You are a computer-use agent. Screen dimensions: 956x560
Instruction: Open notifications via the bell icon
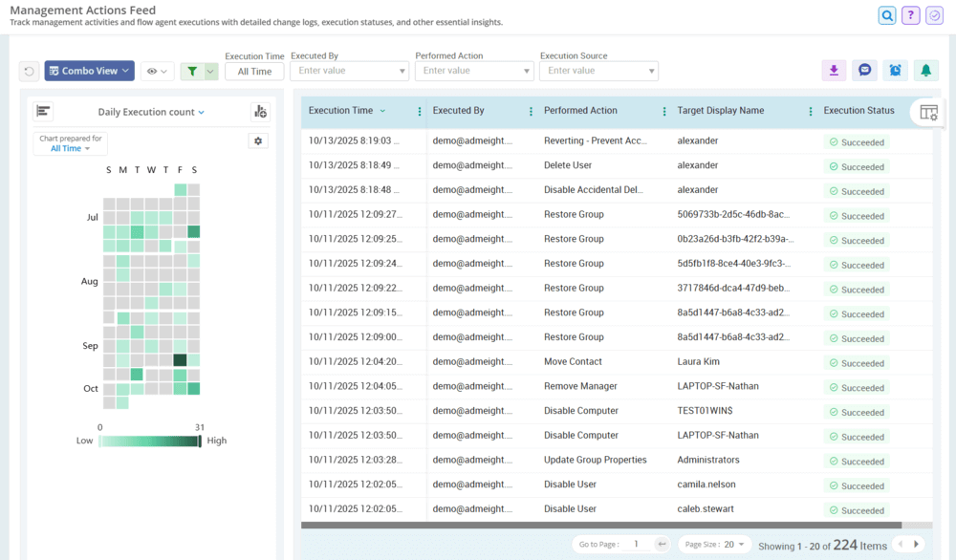[925, 70]
